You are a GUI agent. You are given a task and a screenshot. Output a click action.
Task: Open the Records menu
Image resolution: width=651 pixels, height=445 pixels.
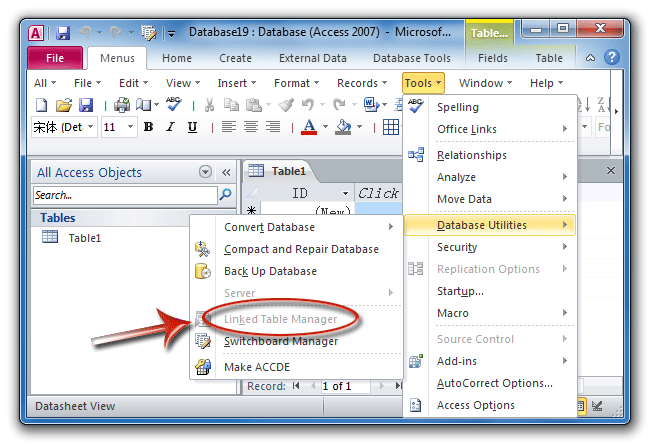[362, 83]
